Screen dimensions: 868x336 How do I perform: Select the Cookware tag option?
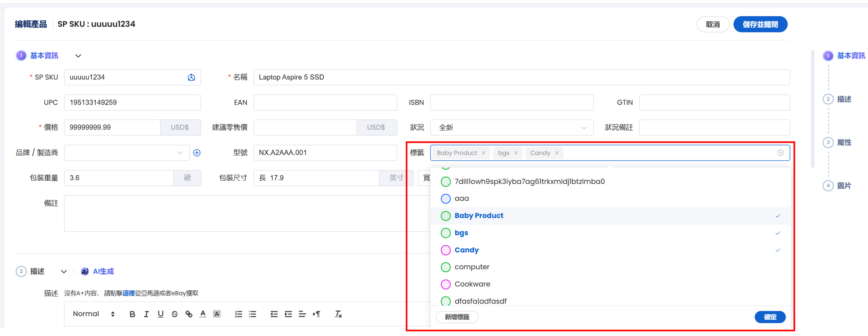click(611, 284)
